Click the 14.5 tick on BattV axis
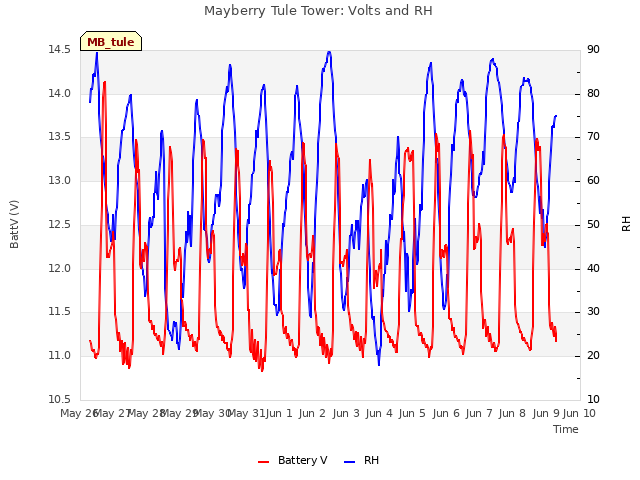This screenshot has width=640, height=480. (59, 50)
